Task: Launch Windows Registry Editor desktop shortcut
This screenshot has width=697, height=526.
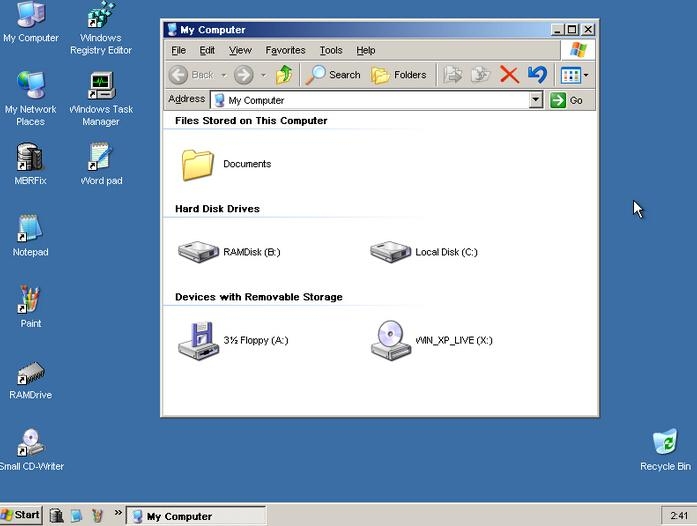Action: click(101, 28)
